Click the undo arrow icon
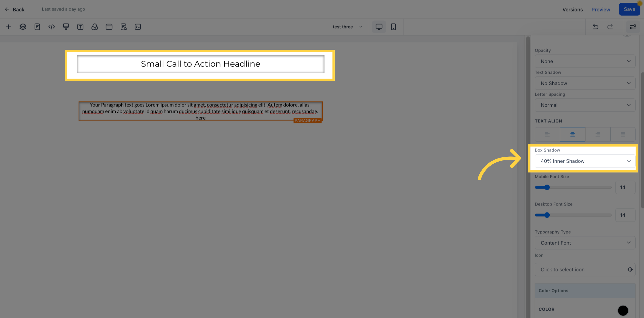644x318 pixels. tap(596, 27)
